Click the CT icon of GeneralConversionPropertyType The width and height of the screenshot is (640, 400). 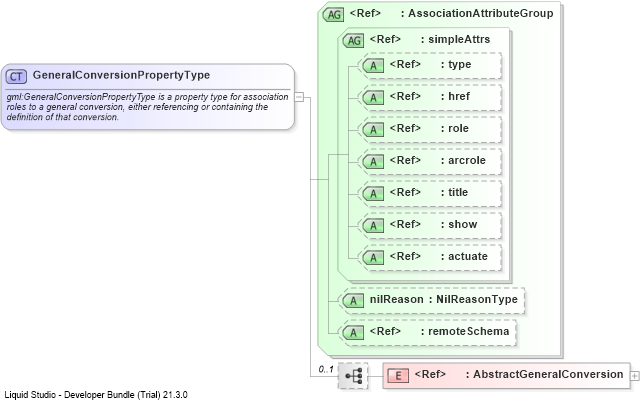pyautogui.click(x=16, y=76)
